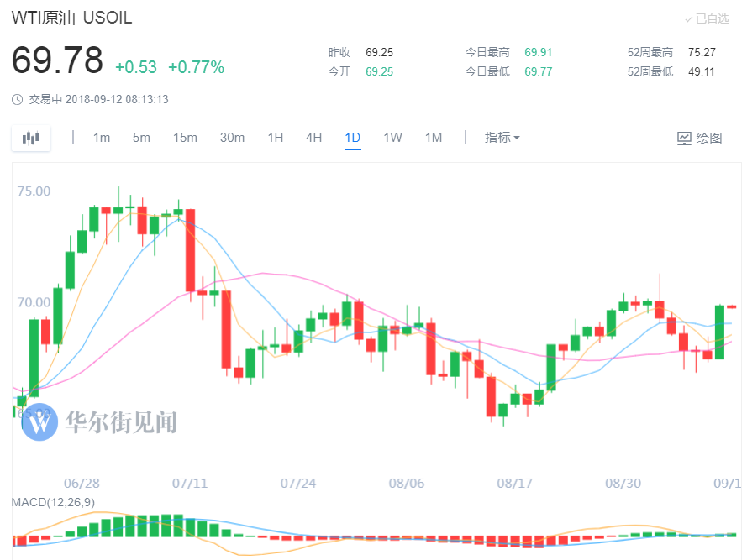Image resolution: width=747 pixels, height=560 pixels.
Task: Choose the 15m chart interval
Action: (185, 138)
